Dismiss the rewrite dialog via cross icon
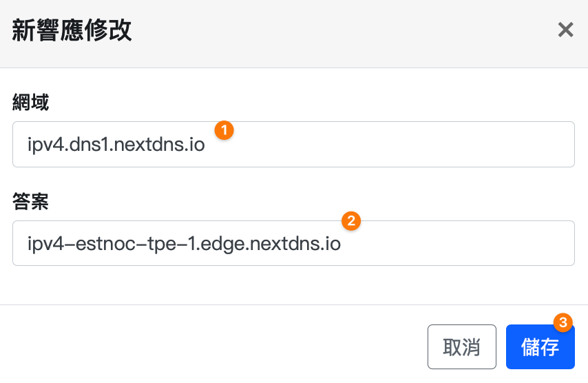This screenshot has width=588, height=383. click(x=565, y=30)
